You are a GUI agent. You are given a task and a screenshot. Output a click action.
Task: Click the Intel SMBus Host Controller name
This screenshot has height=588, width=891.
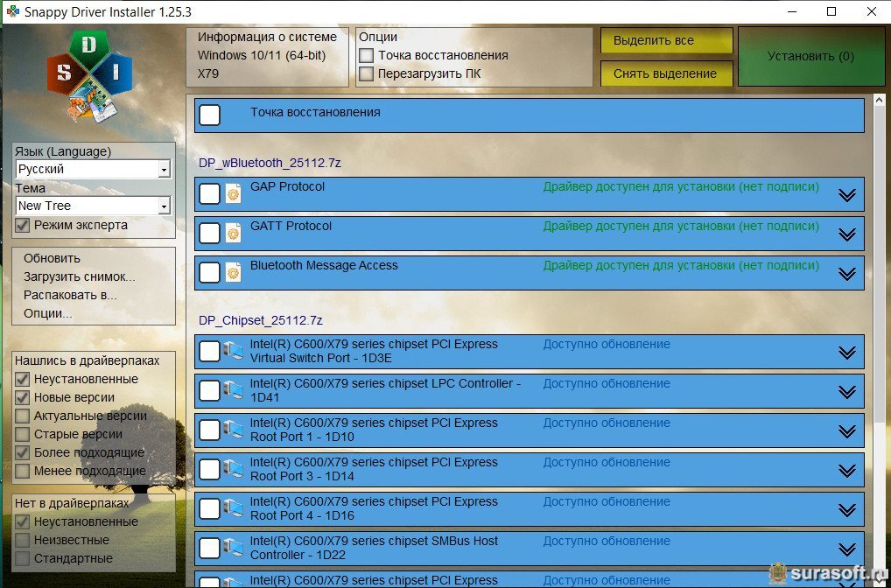point(374,548)
